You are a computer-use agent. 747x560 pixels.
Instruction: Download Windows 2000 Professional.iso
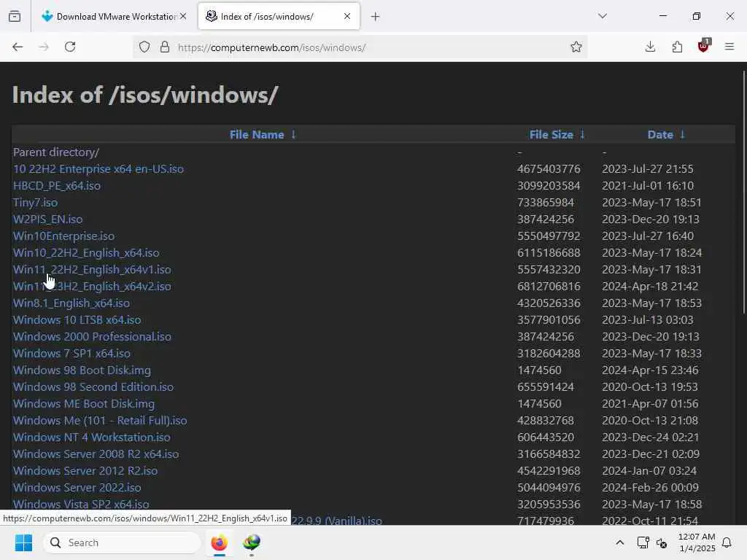92,337
